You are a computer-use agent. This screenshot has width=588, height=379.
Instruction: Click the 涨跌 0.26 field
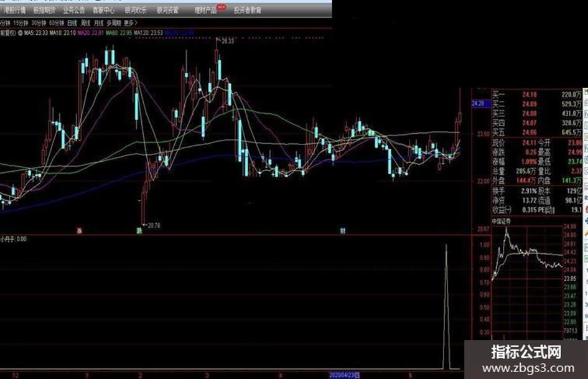515,152
